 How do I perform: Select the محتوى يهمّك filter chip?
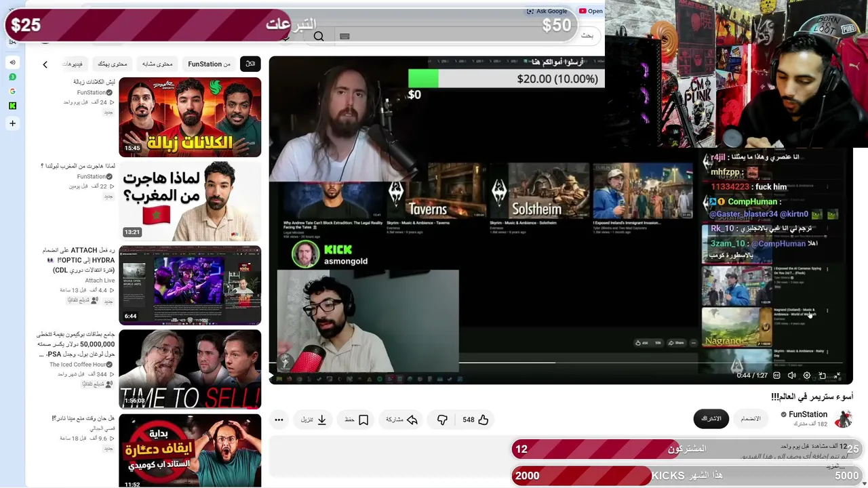pyautogui.click(x=112, y=64)
